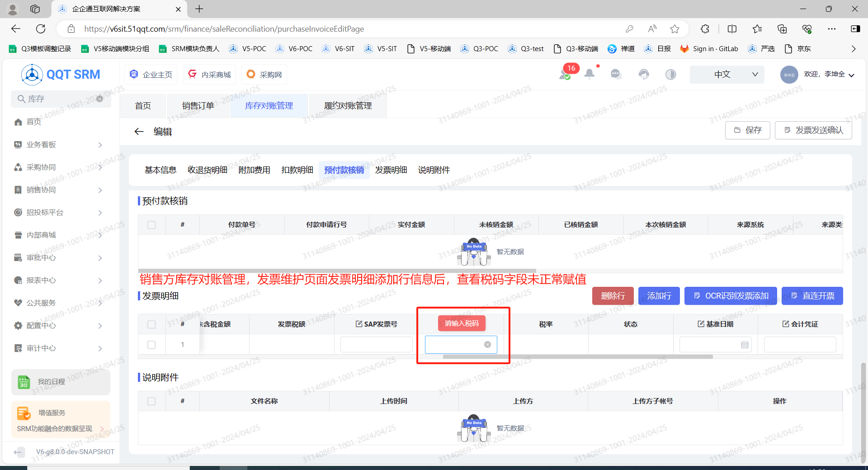This screenshot has width=868, height=470.
Task: Click the QQT SRM logo
Action: (x=61, y=75)
